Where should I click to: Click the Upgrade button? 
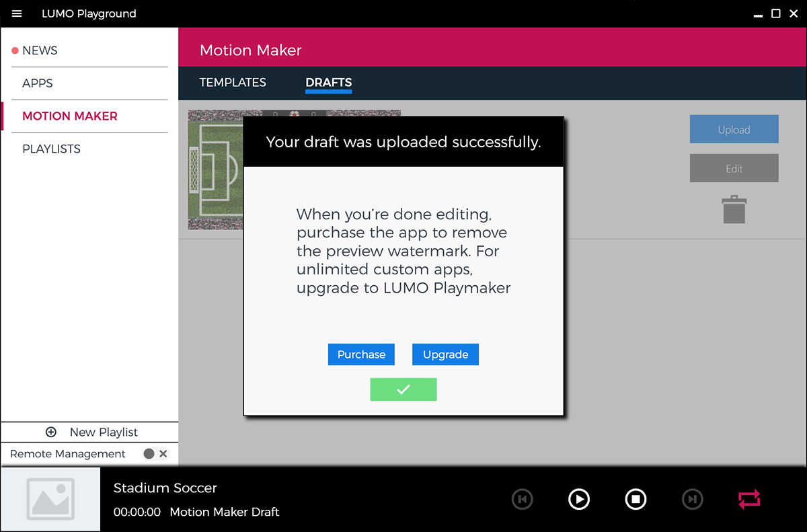tap(445, 354)
